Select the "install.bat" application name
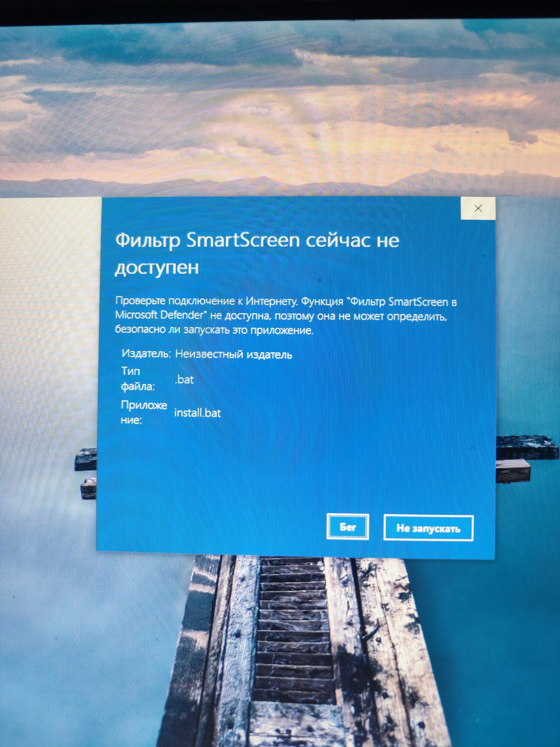The width and height of the screenshot is (560, 747). 197,413
